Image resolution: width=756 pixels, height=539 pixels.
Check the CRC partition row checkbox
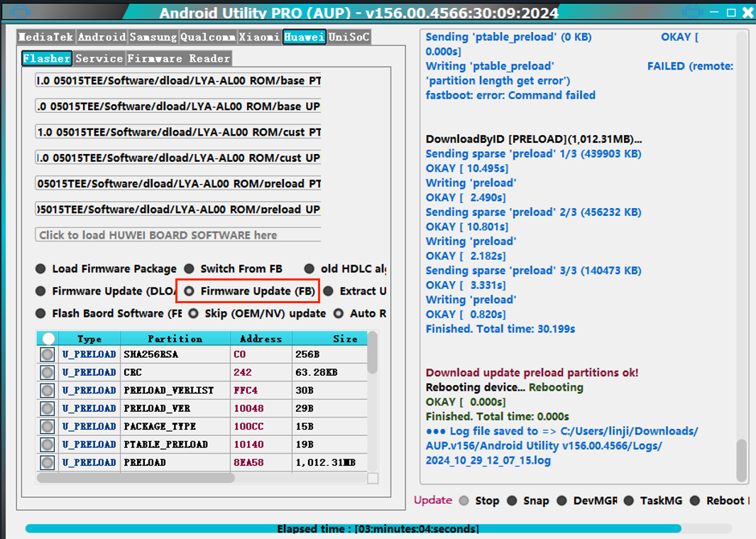coord(48,373)
